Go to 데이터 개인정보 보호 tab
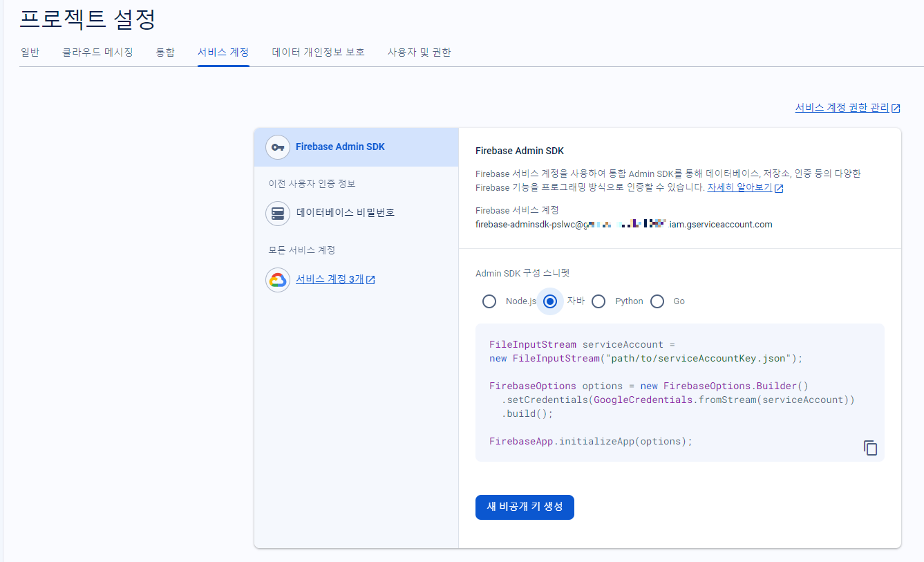The height and width of the screenshot is (562, 924). click(x=319, y=53)
